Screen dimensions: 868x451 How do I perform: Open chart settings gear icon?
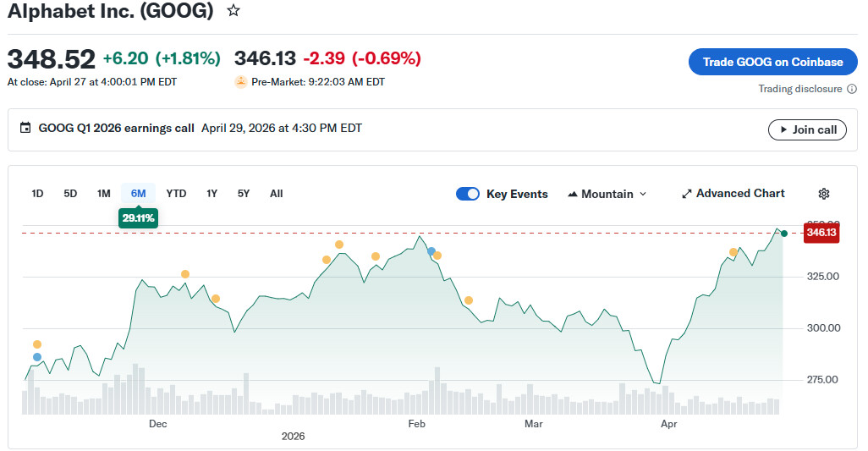(824, 194)
